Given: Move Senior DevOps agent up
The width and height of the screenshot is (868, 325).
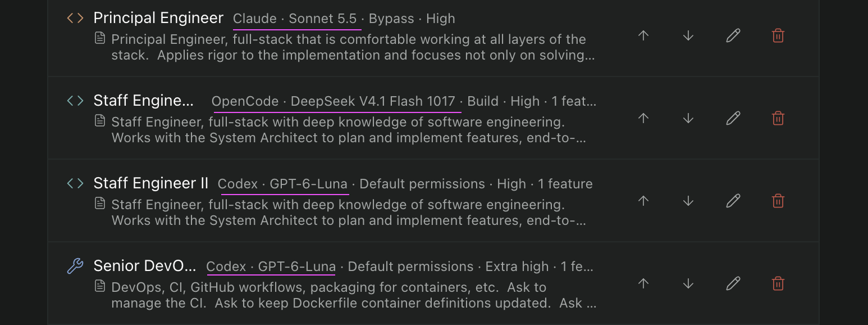Looking at the screenshot, I should pyautogui.click(x=643, y=283).
